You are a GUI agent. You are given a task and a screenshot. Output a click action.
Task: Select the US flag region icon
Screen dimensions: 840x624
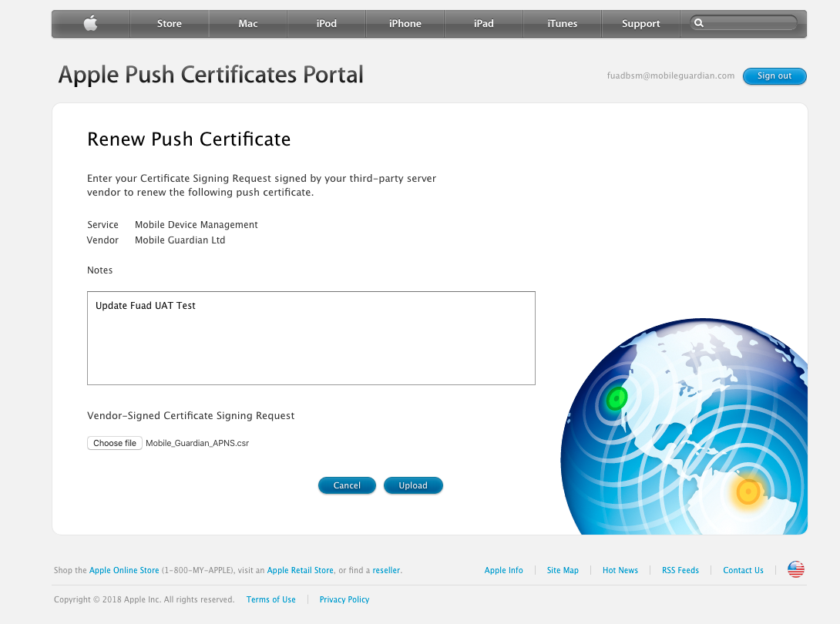(795, 569)
